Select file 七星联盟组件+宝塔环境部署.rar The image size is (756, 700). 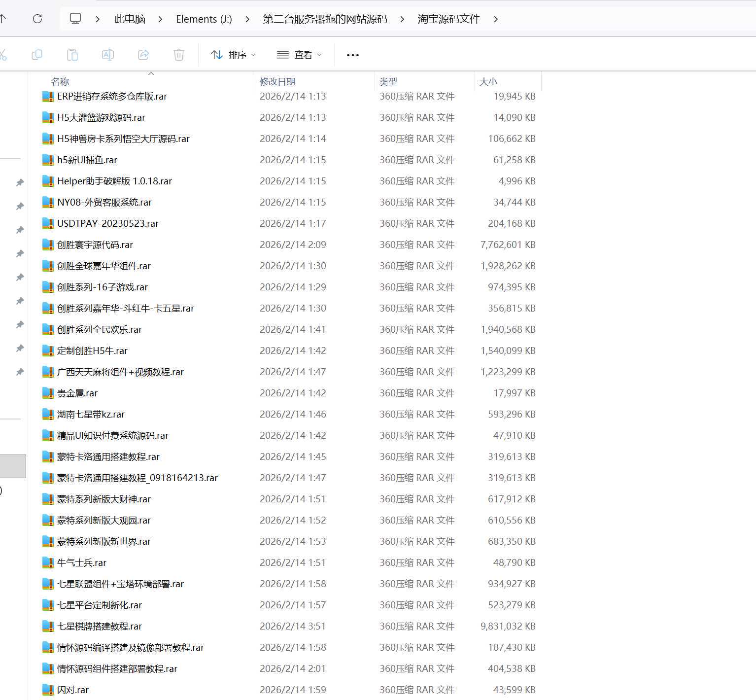click(x=120, y=584)
